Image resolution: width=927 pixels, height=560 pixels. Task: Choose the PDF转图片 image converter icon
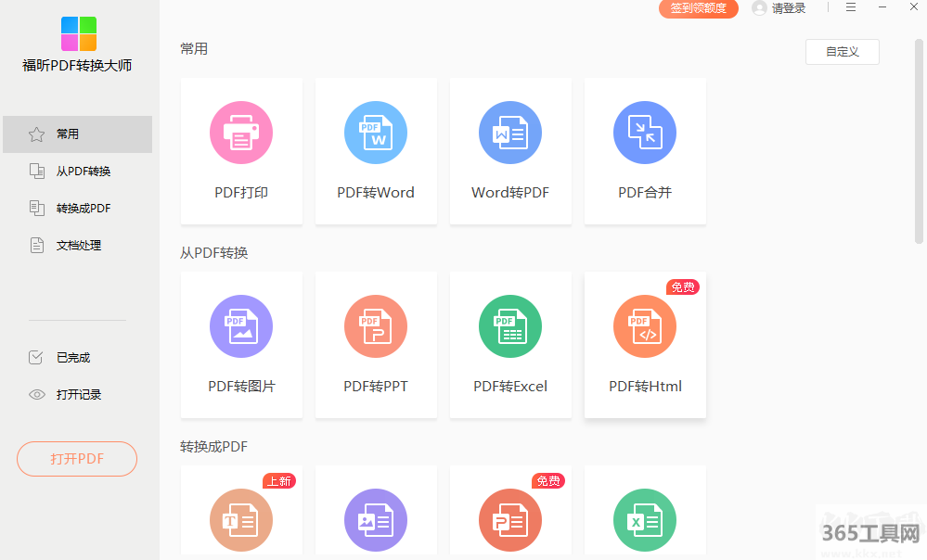point(241,327)
